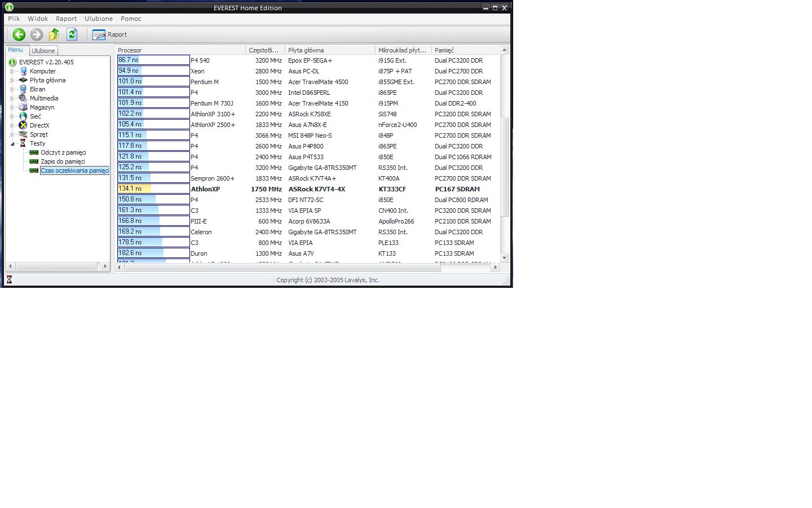Switch to the Ulubione sidebar tab
This screenshot has height=508, width=812.
[43, 51]
